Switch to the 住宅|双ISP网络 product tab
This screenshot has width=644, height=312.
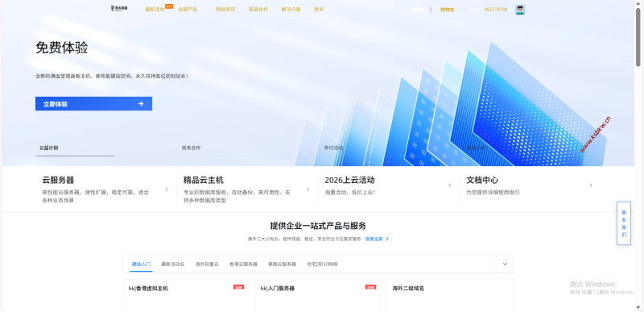click(322, 264)
